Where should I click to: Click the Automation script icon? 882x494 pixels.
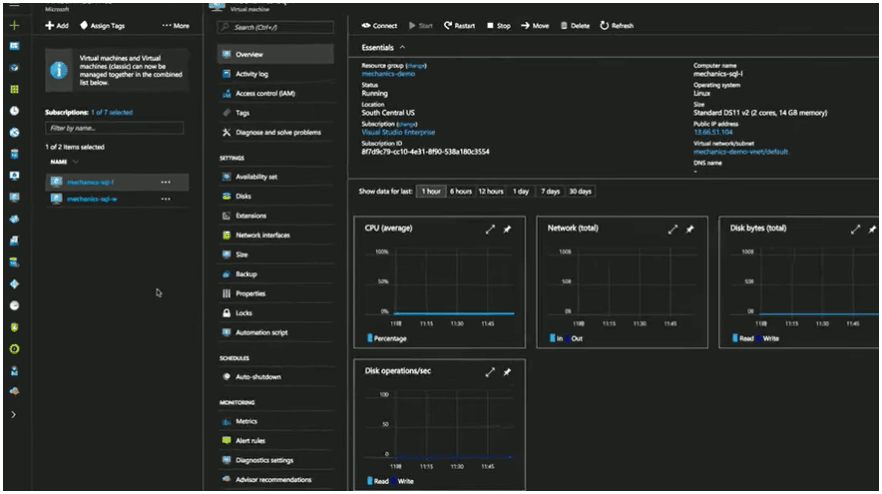[227, 332]
